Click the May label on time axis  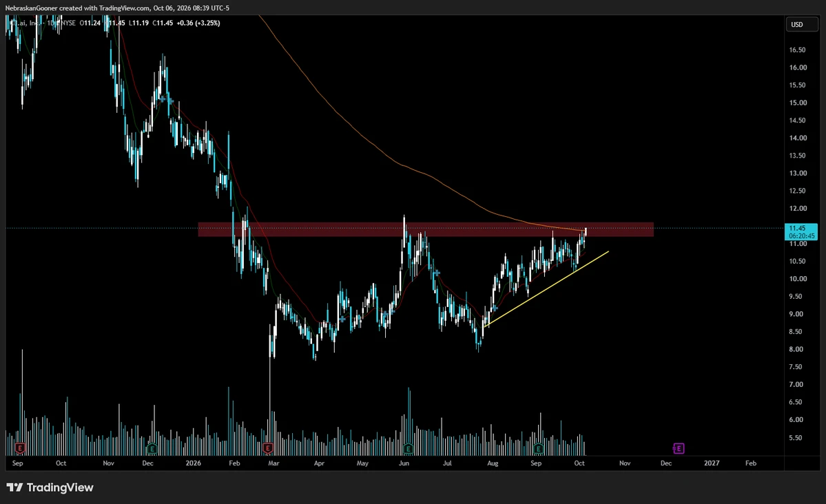[x=362, y=463]
